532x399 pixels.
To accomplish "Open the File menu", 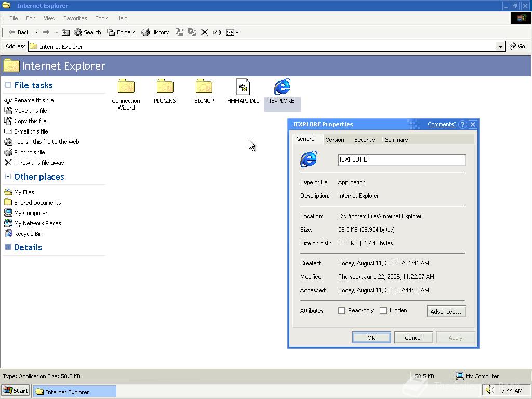I will (14, 18).
